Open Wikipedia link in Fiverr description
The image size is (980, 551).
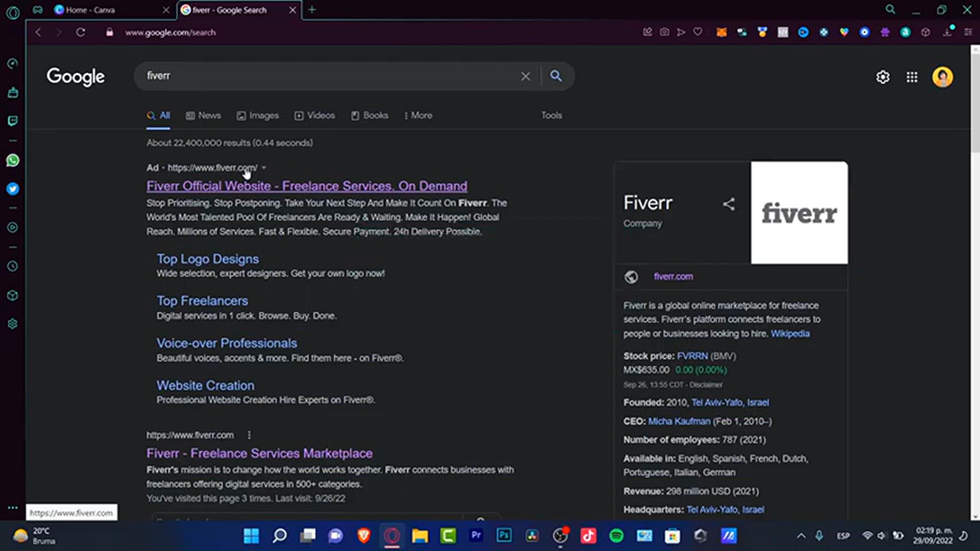pyautogui.click(x=790, y=334)
